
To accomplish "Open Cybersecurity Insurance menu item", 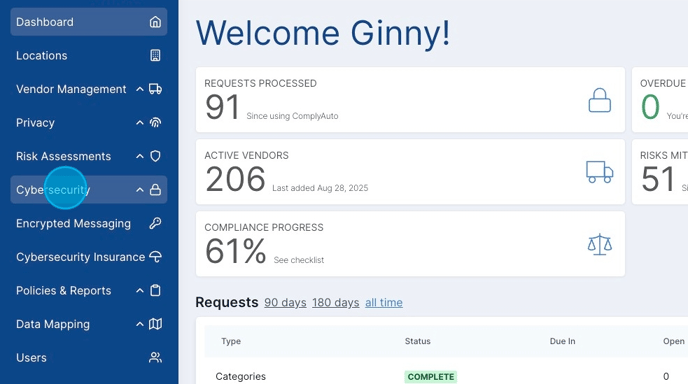I will [x=89, y=257].
